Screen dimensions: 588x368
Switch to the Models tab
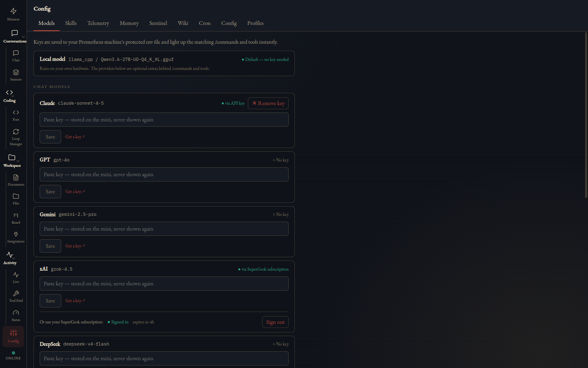coord(47,23)
